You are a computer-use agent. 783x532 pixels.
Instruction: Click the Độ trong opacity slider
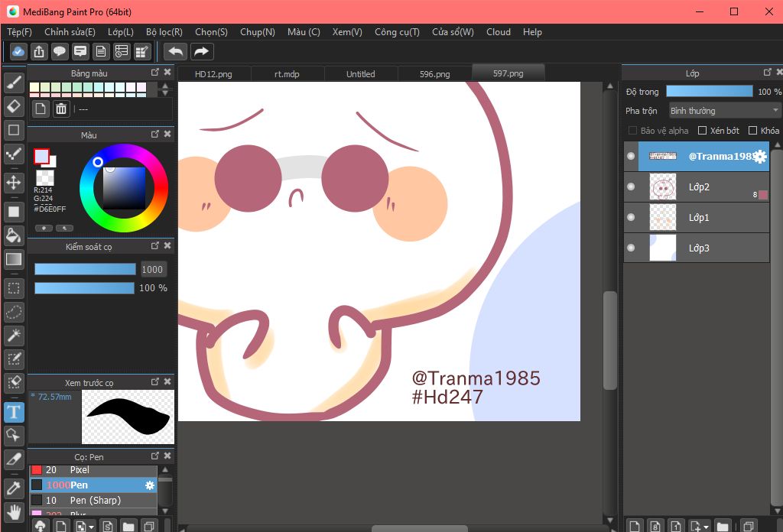710,91
